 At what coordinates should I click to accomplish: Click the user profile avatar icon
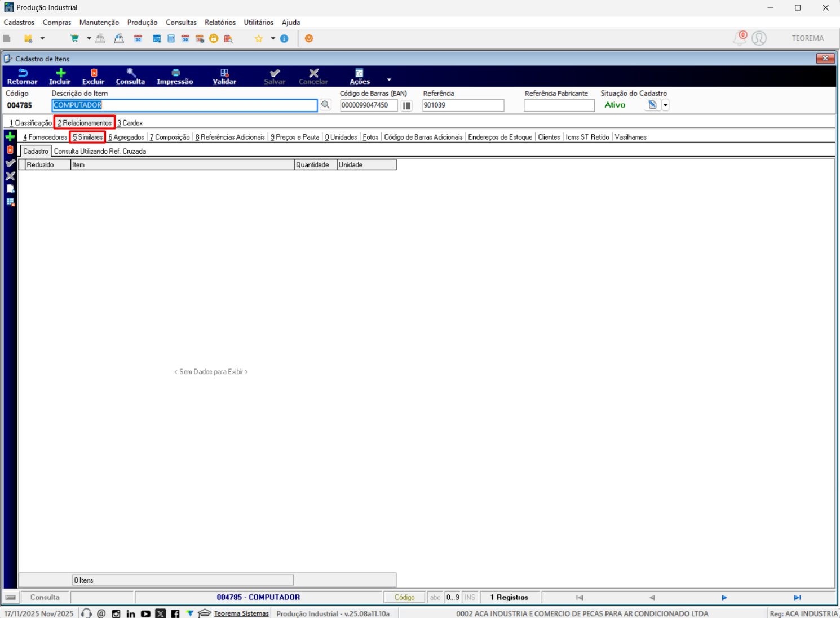759,38
